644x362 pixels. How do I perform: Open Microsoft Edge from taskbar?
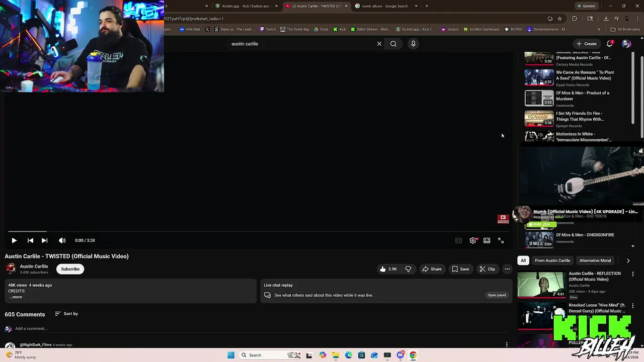tap(349, 355)
